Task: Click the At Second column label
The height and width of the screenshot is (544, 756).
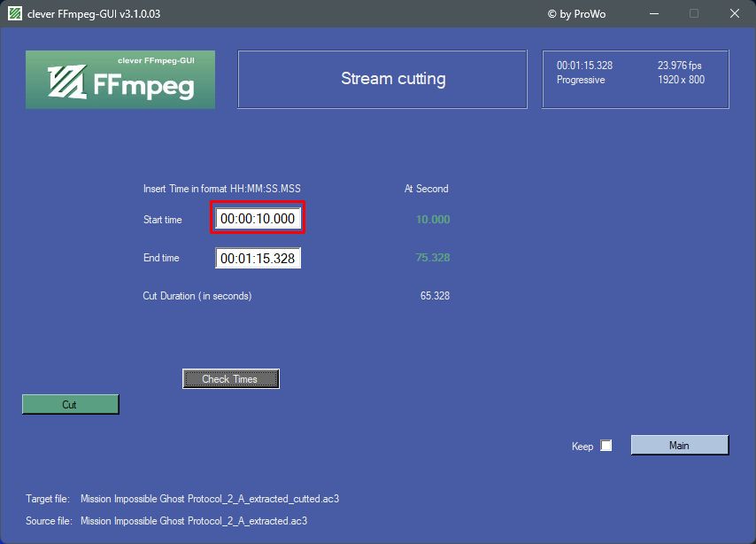Action: [x=426, y=189]
